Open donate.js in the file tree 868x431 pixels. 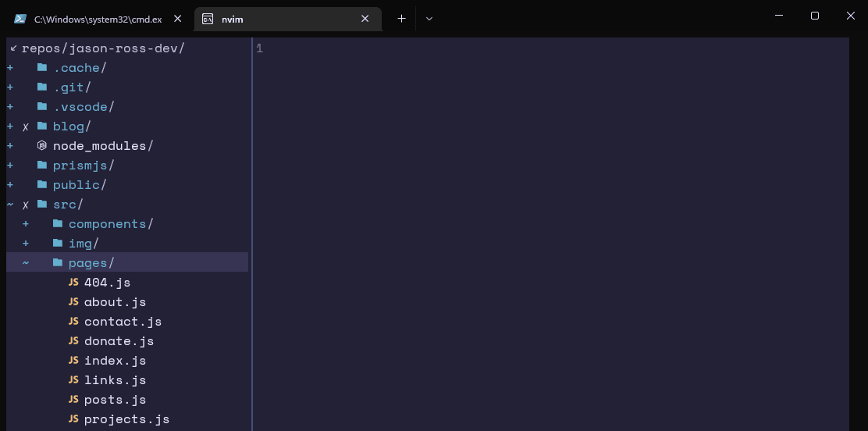(119, 340)
